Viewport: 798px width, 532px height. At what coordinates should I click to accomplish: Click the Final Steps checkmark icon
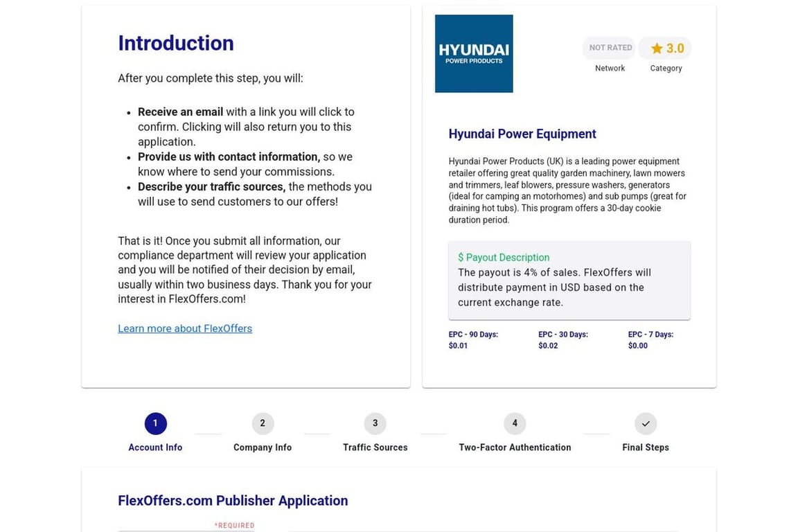[x=646, y=423]
